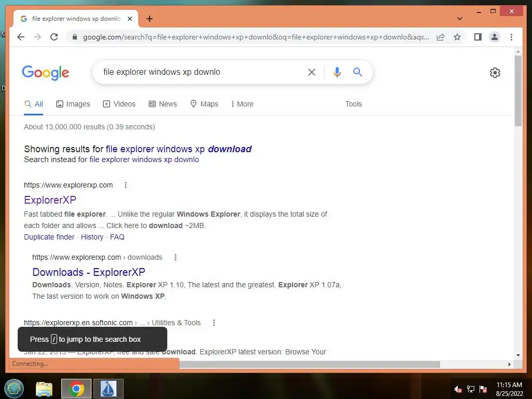Clear the search box with the X

312,72
